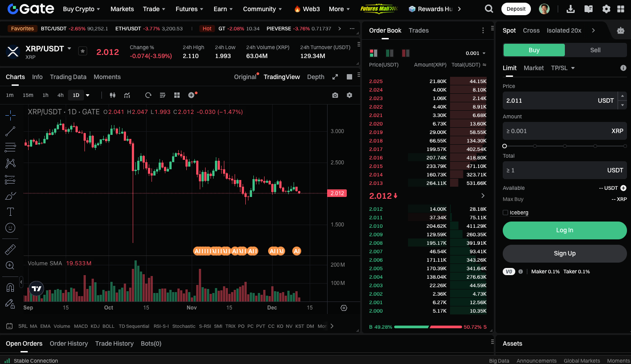Viewport: 631px width, 364px height.
Task: Open the Buy Crypto menu
Action: [81, 9]
